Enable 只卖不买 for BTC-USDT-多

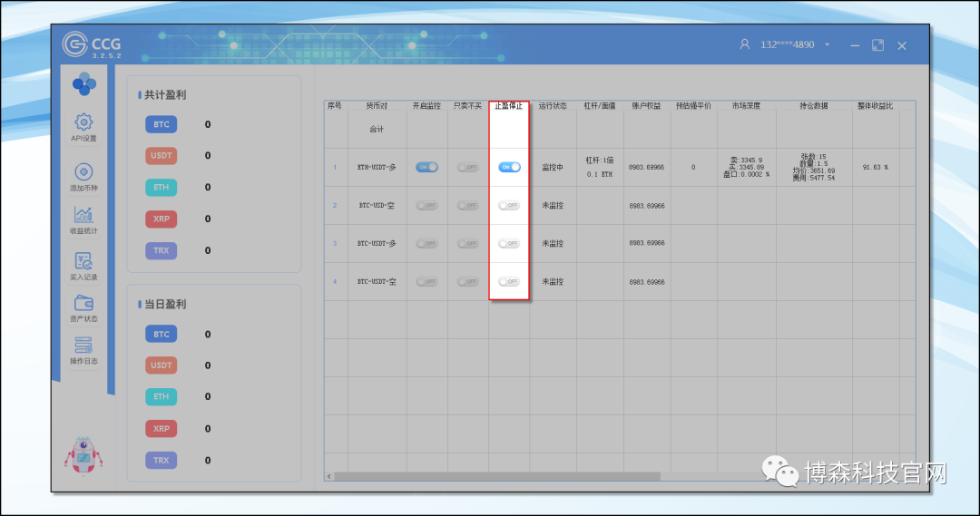click(x=467, y=244)
